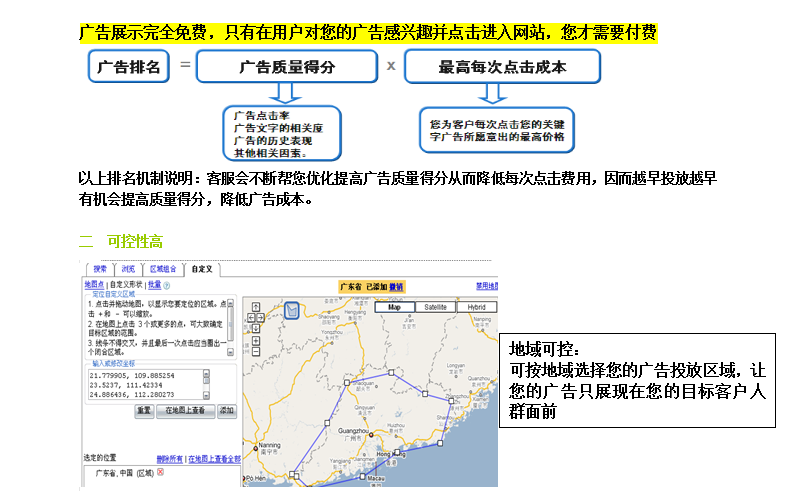Image resolution: width=785 pixels, height=499 pixels.
Task: Click the Nanning city marker
Action: [255, 449]
